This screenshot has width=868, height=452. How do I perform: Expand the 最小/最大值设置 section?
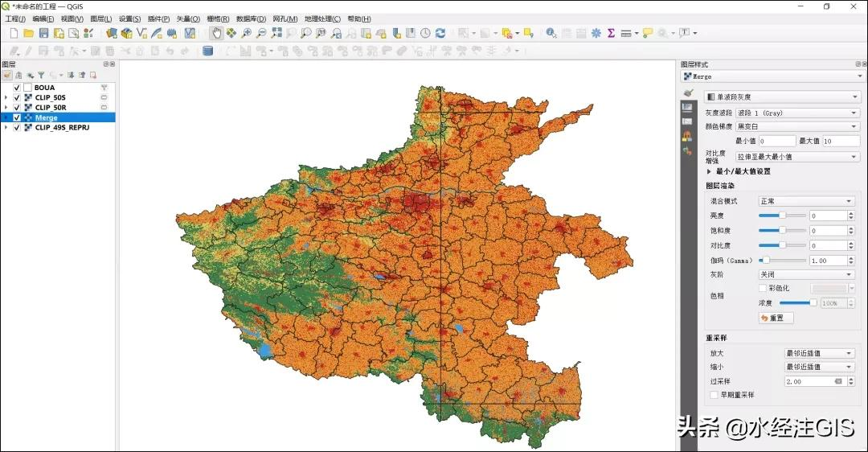710,171
